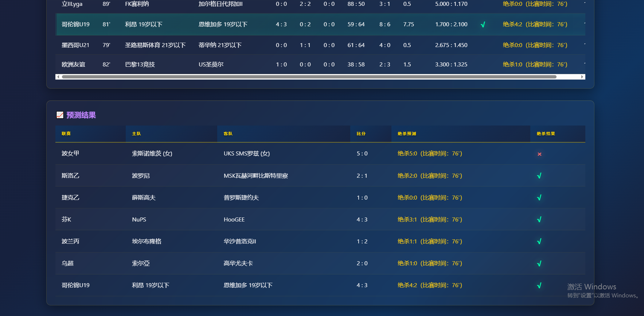Select team US圣莫尔
This screenshot has height=316, width=644.
click(211, 64)
